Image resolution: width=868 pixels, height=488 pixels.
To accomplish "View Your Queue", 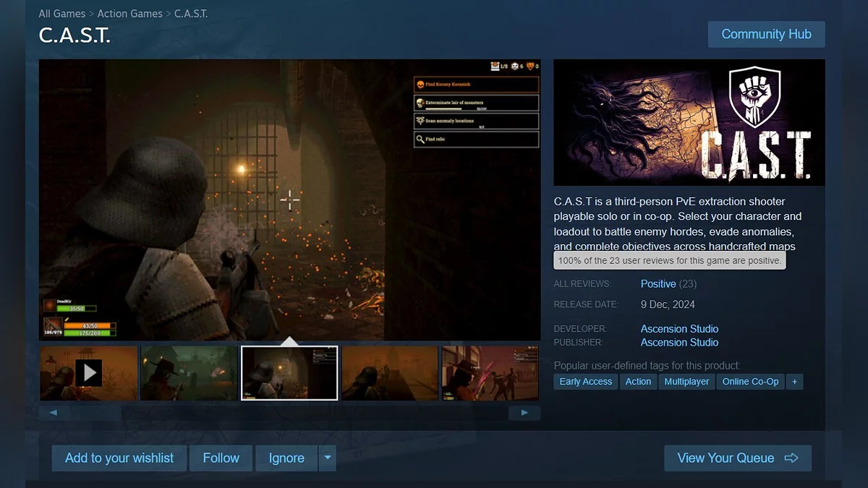I will coord(737,458).
